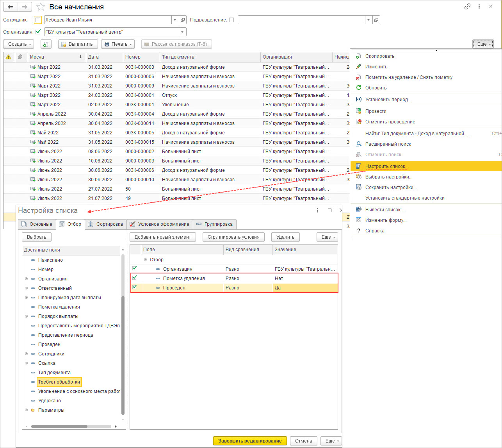The image size is (502, 448).
Task: Uncheck Организация condition checkbox in Отбор list
Action: 135,268
